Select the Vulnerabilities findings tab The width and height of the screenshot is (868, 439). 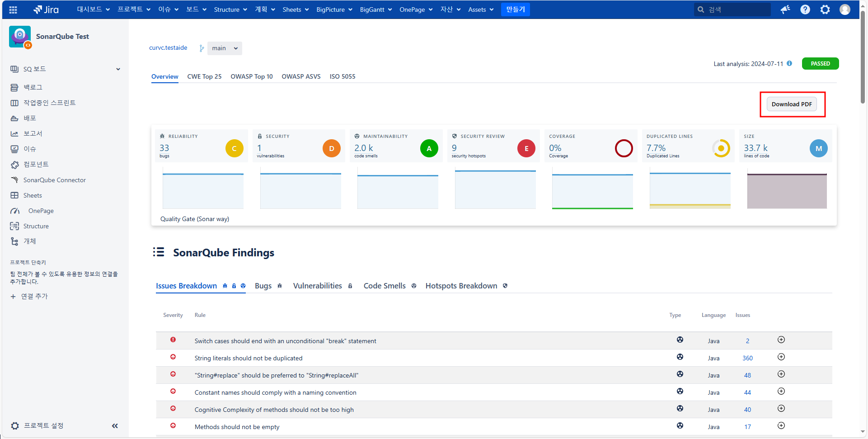click(x=323, y=286)
